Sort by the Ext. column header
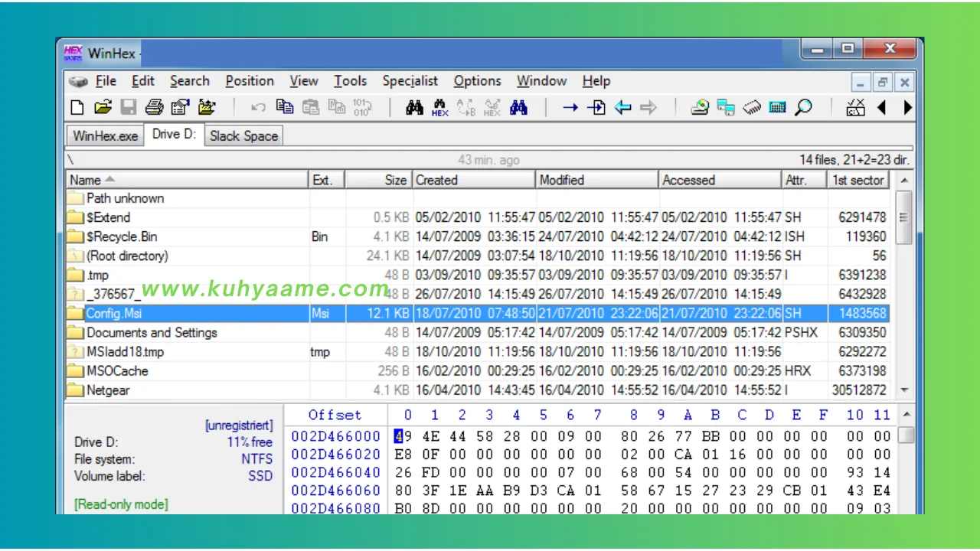The image size is (980, 551). [x=327, y=180]
